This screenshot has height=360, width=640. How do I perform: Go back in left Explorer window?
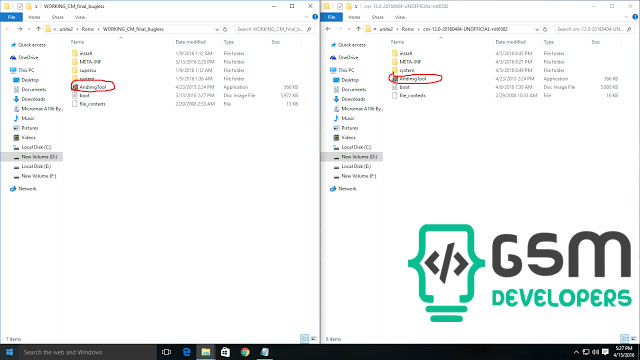tap(9, 29)
